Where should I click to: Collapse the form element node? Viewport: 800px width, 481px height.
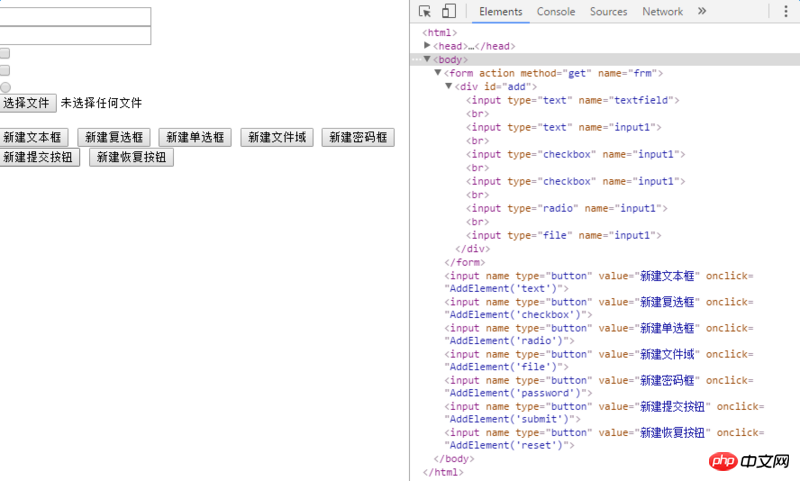(438, 73)
